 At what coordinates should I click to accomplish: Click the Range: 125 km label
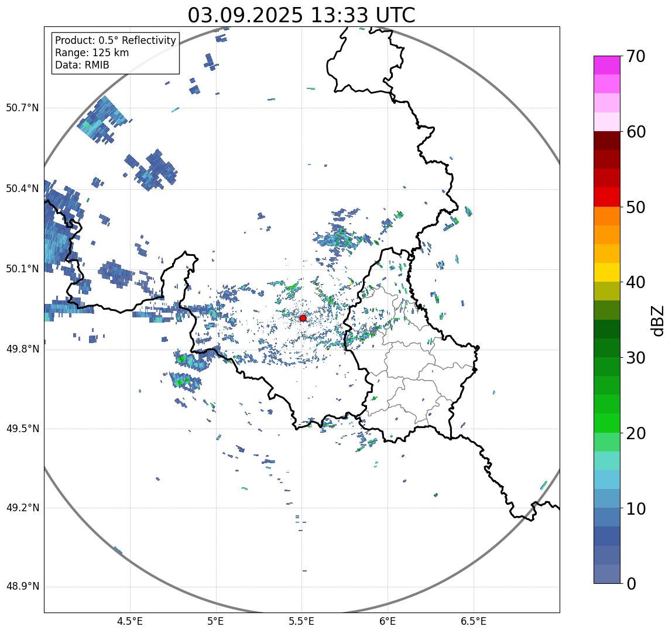[92, 53]
